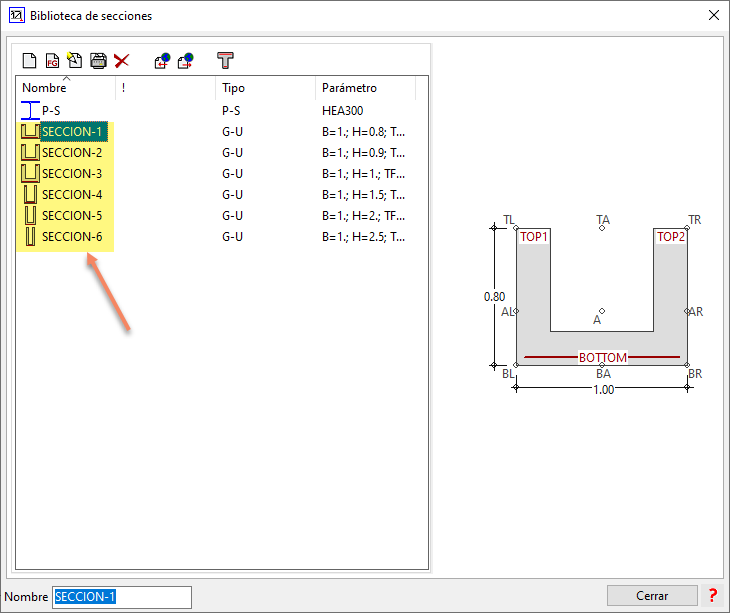Click the P-S type cell
The width and height of the screenshot is (730, 613).
click(x=231, y=111)
